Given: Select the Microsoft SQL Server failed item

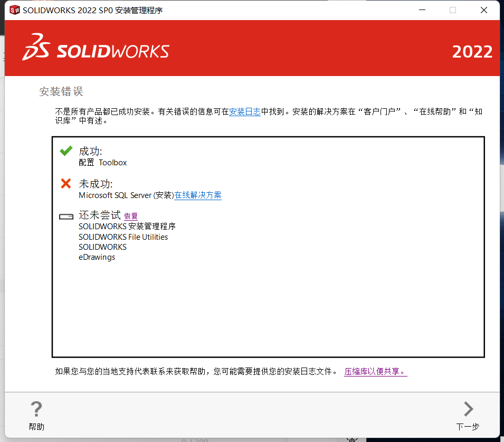Looking at the screenshot, I should coord(124,195).
